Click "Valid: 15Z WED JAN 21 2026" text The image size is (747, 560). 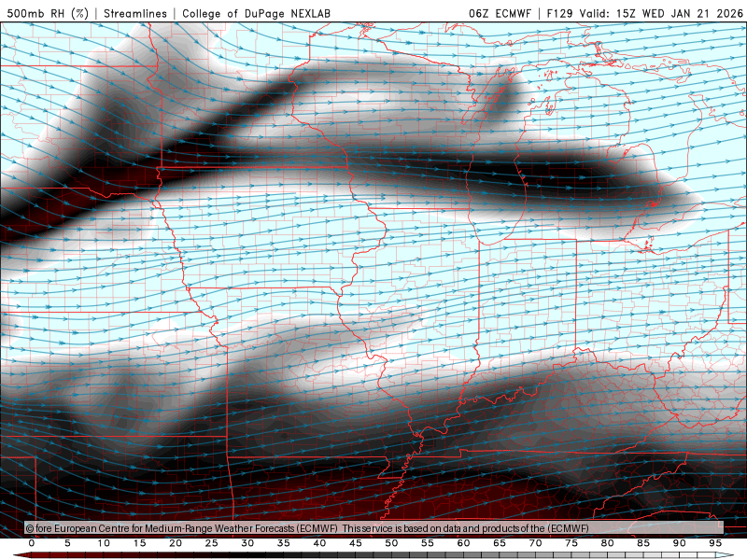click(661, 13)
